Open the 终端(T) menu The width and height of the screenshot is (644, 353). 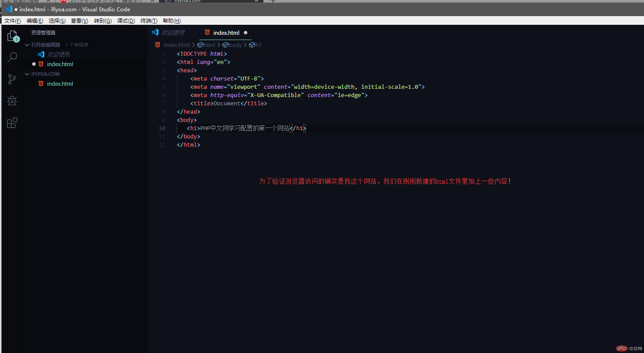149,21
